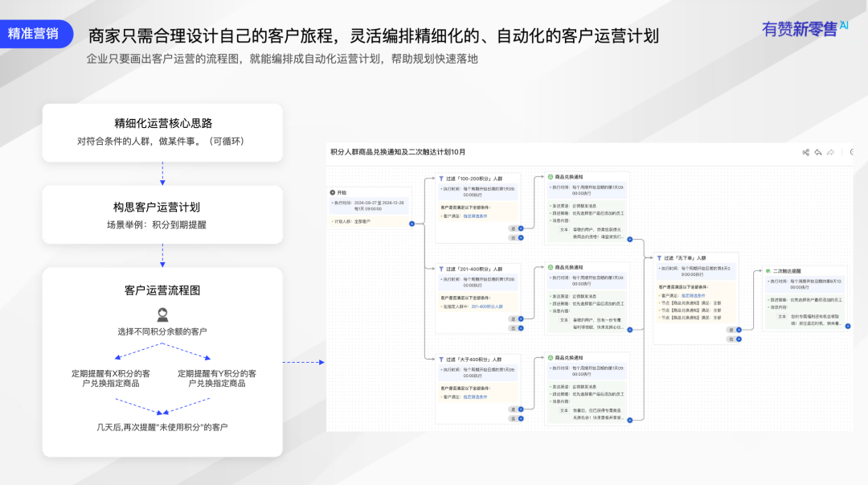Click the customer avatar icon in 客户运营流程图
The height and width of the screenshot is (485, 868).
pyautogui.click(x=162, y=314)
